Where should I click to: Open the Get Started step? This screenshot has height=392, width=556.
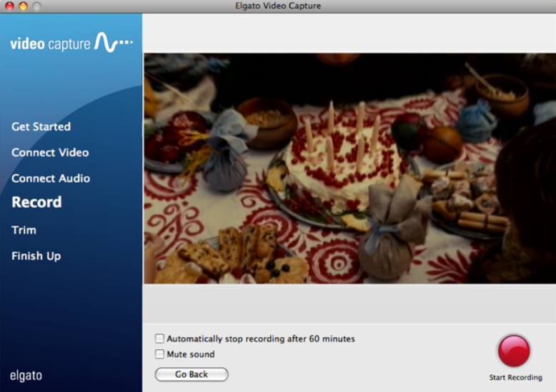[x=41, y=126]
